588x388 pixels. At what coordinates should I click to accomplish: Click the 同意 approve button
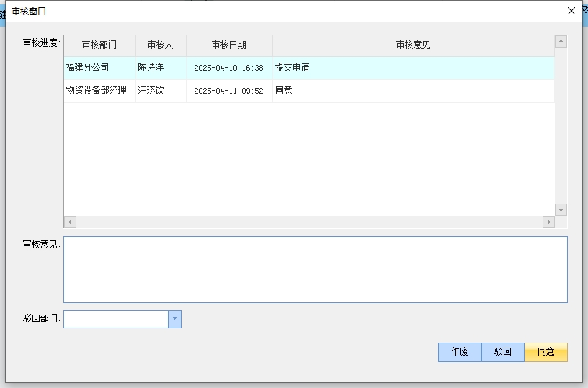point(546,352)
